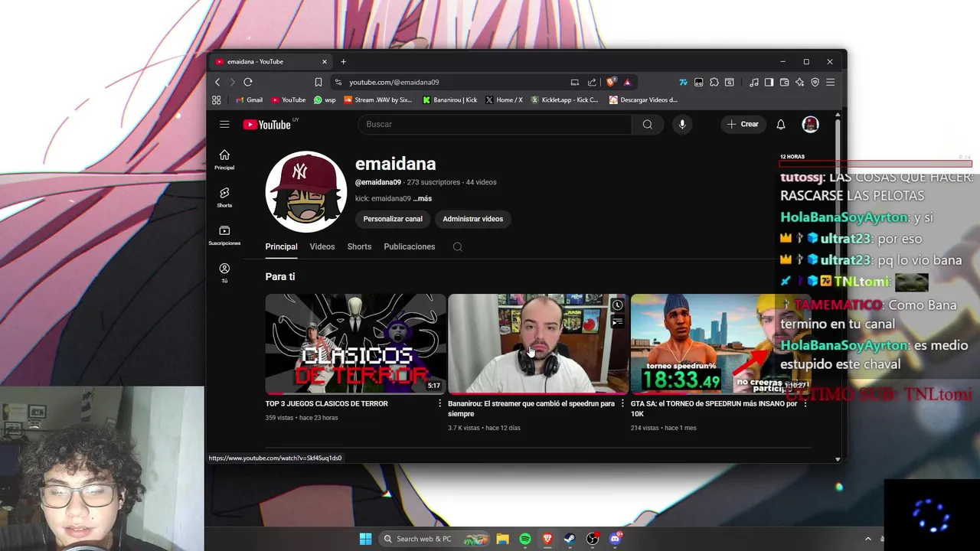
Task: Open the playlist music note icon
Action: point(754,82)
